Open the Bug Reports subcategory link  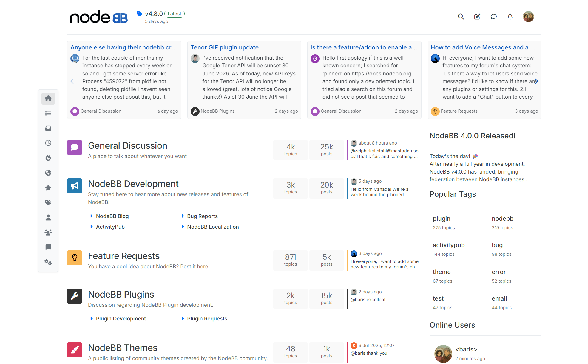(202, 216)
